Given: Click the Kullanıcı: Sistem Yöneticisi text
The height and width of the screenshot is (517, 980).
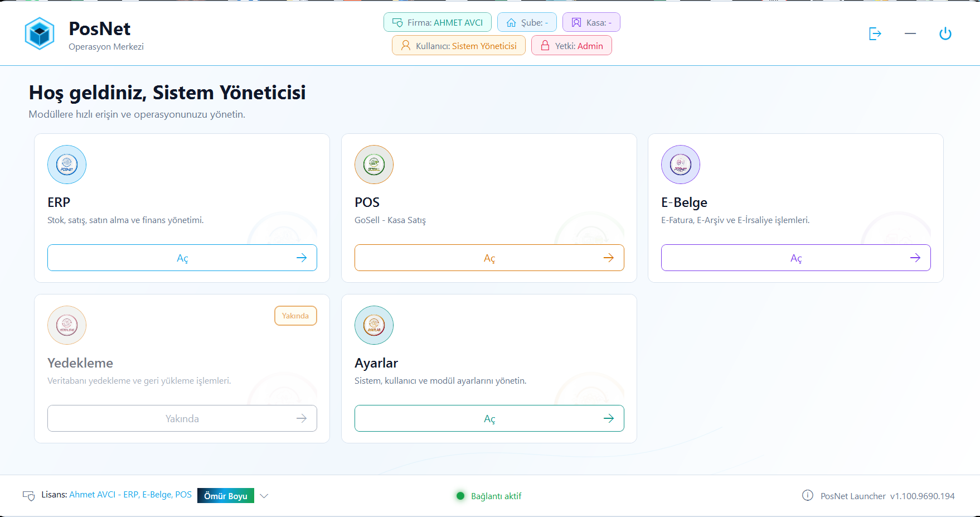Looking at the screenshot, I should (466, 46).
